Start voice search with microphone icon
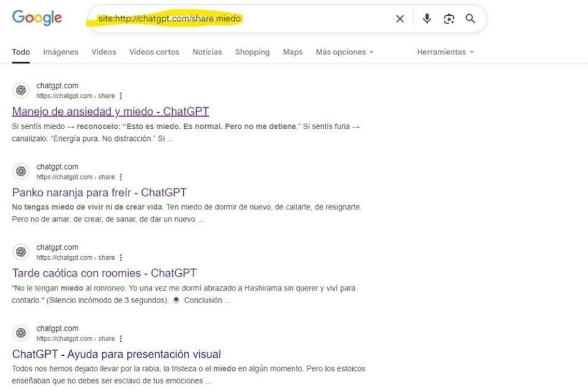 427,18
